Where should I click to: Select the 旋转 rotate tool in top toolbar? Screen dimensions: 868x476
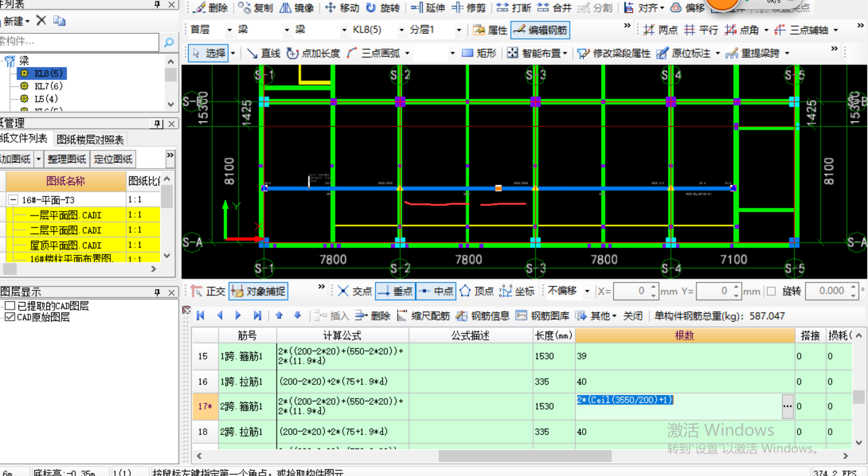[x=383, y=8]
